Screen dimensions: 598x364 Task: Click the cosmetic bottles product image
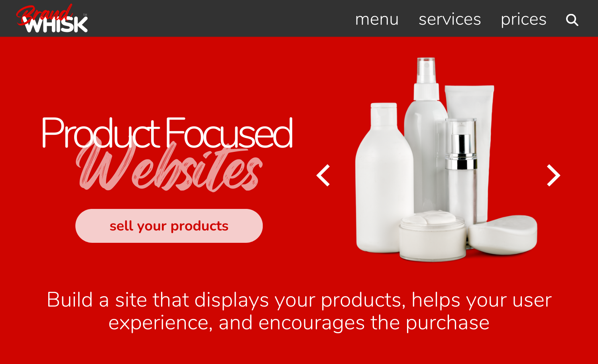446,159
